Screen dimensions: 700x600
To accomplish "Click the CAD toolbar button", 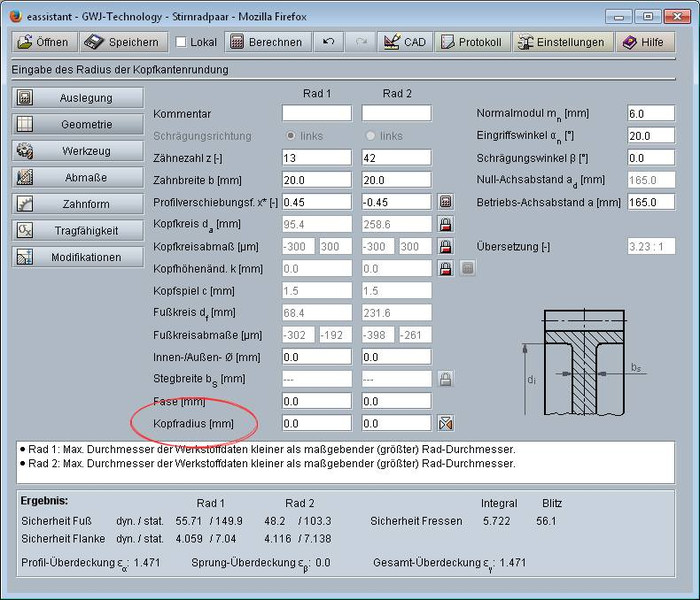I will 404,42.
